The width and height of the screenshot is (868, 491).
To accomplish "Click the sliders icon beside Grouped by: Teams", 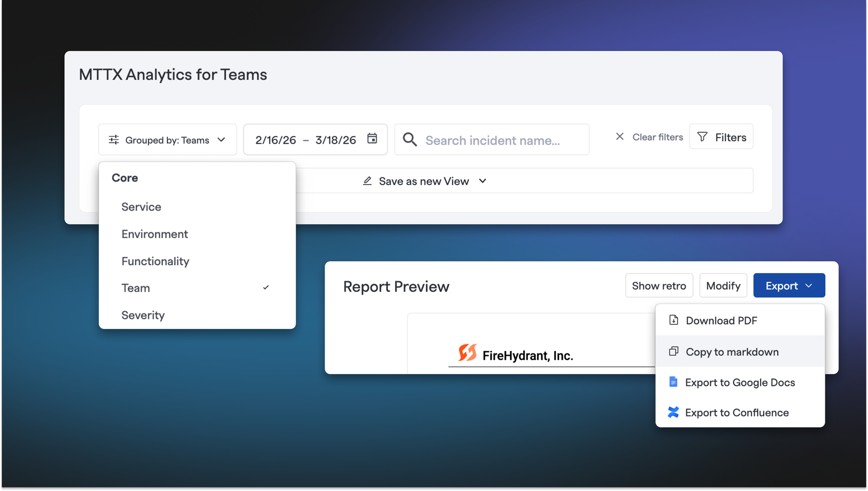I will pyautogui.click(x=114, y=140).
